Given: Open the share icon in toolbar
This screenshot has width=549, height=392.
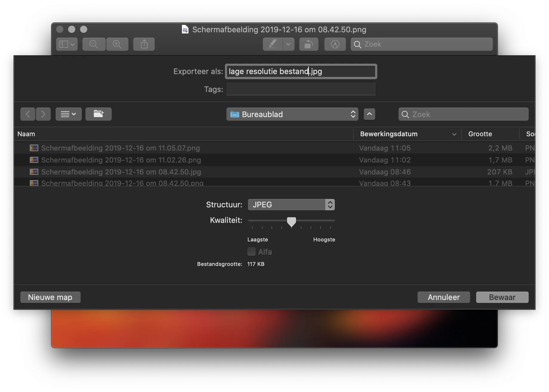Looking at the screenshot, I should coord(144,44).
